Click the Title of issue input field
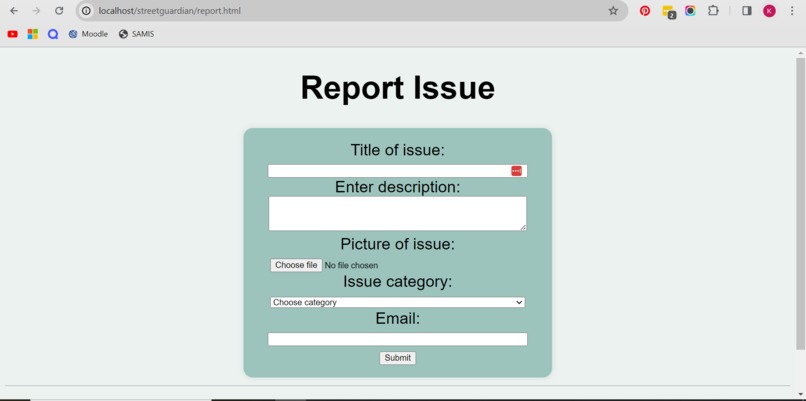Viewport: 806px width, 401px height. click(x=397, y=171)
